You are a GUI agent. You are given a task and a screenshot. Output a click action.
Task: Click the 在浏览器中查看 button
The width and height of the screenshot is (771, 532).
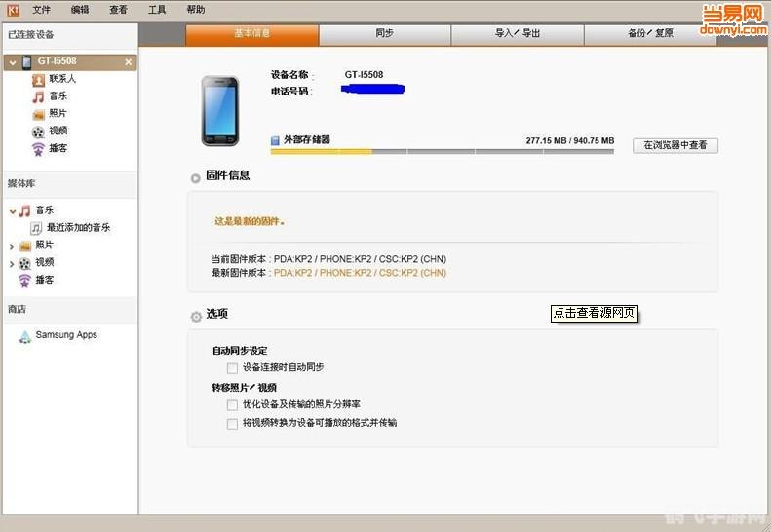pyautogui.click(x=675, y=145)
